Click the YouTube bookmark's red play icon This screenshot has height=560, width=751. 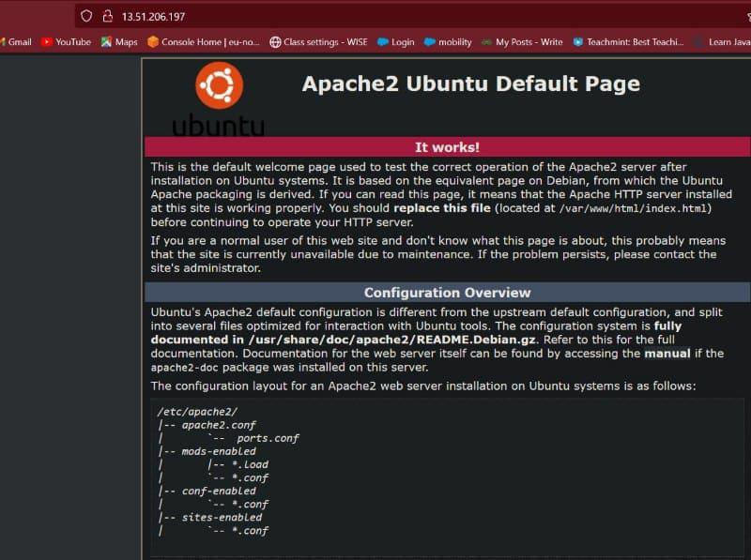(x=46, y=42)
